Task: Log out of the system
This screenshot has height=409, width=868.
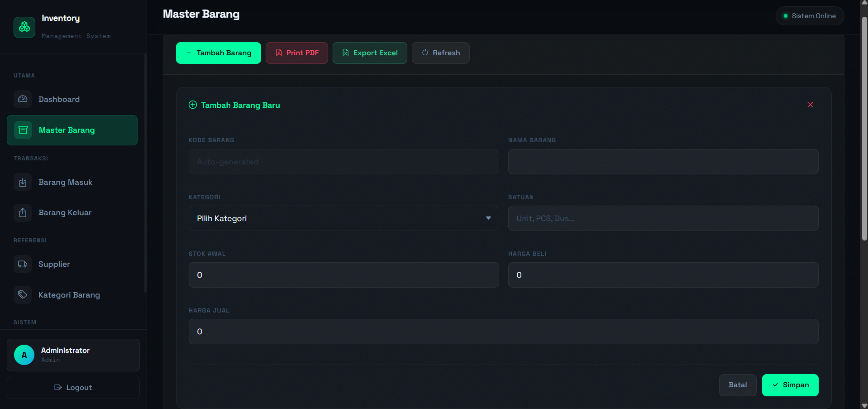Action: click(73, 388)
